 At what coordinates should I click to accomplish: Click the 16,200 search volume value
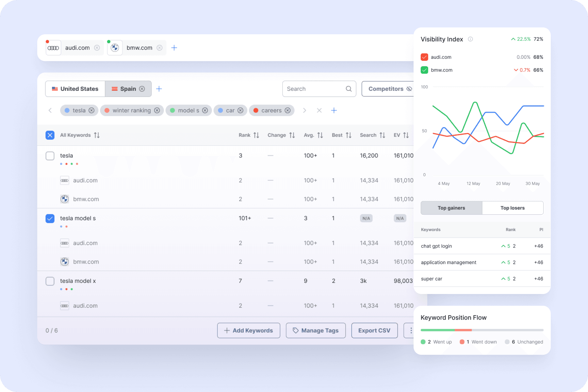pos(369,156)
